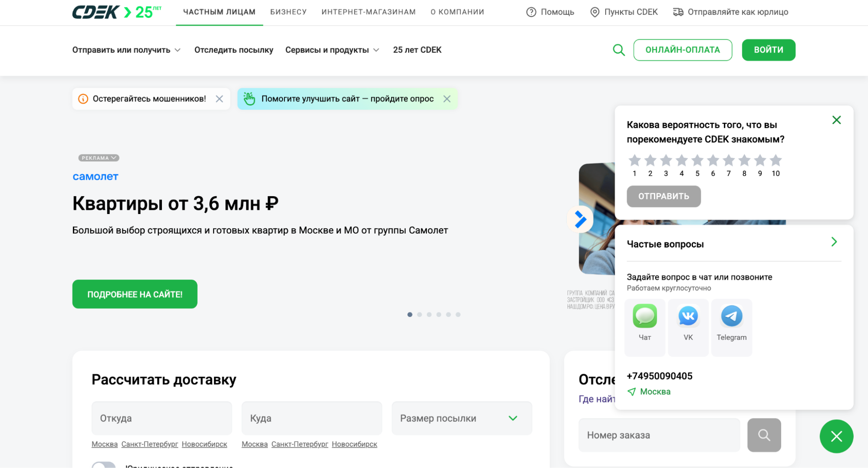
Task: Click the Москва location arrow icon
Action: 632,392
